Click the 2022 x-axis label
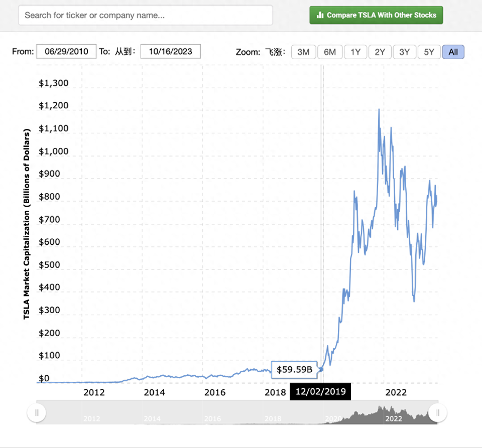 396,392
